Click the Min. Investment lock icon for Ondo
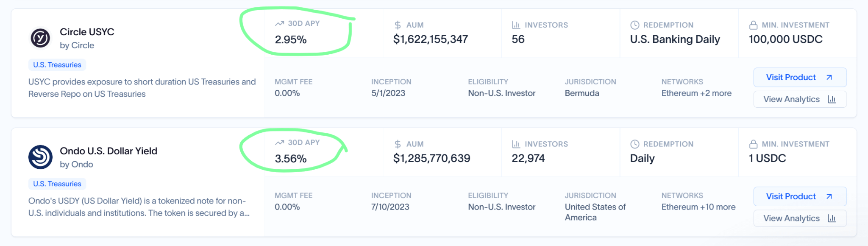The image size is (868, 246). (753, 144)
